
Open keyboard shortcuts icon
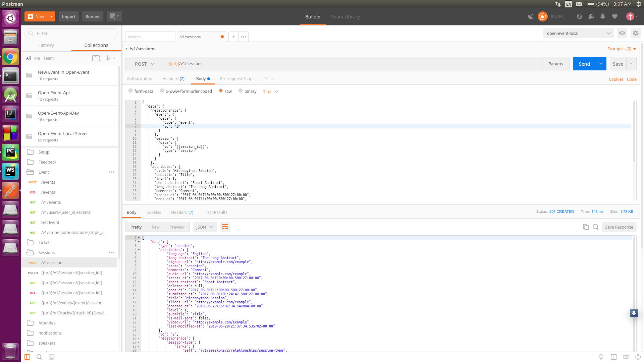626,357
